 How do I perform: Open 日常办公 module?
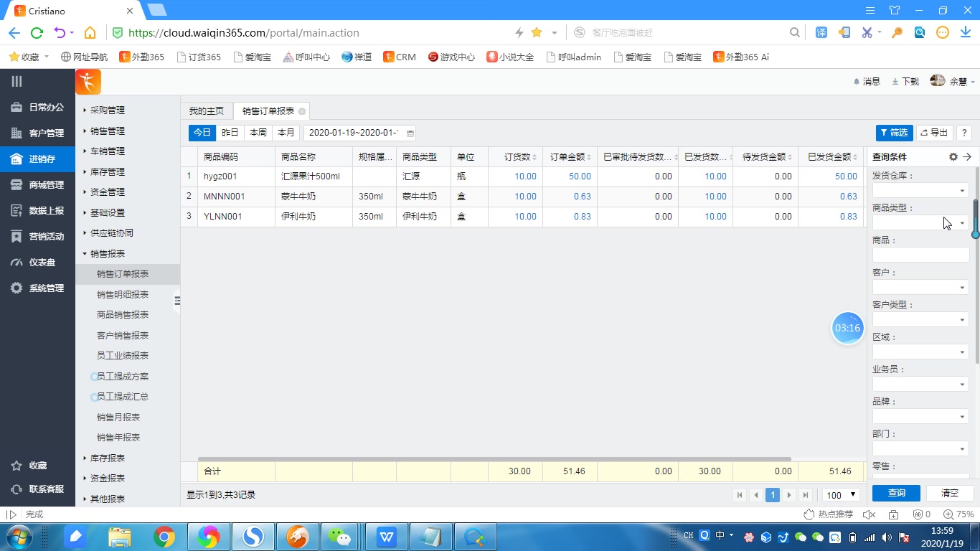(37, 108)
